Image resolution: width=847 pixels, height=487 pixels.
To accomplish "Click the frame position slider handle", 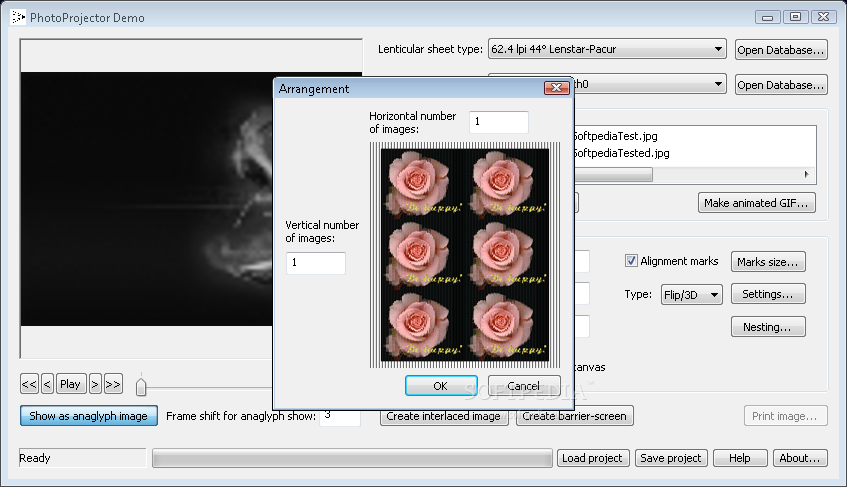I will pyautogui.click(x=141, y=387).
